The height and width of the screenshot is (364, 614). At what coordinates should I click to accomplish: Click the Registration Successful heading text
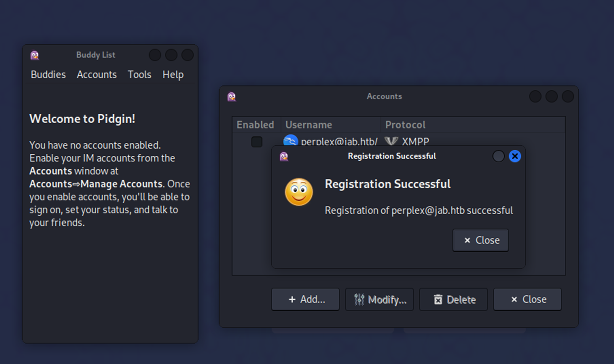[388, 184]
